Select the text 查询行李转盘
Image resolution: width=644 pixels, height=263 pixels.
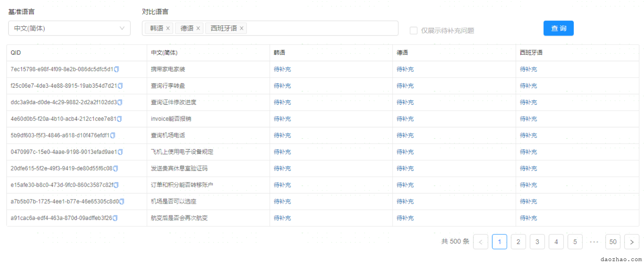[x=168, y=86]
